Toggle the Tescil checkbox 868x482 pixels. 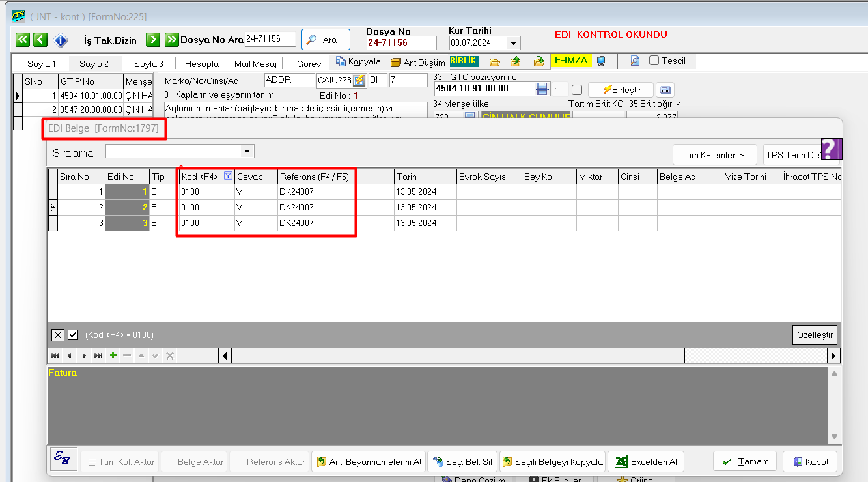tap(654, 61)
